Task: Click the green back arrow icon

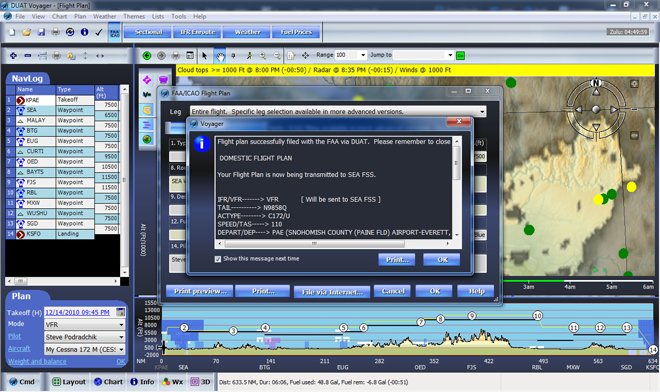Action: point(147,56)
